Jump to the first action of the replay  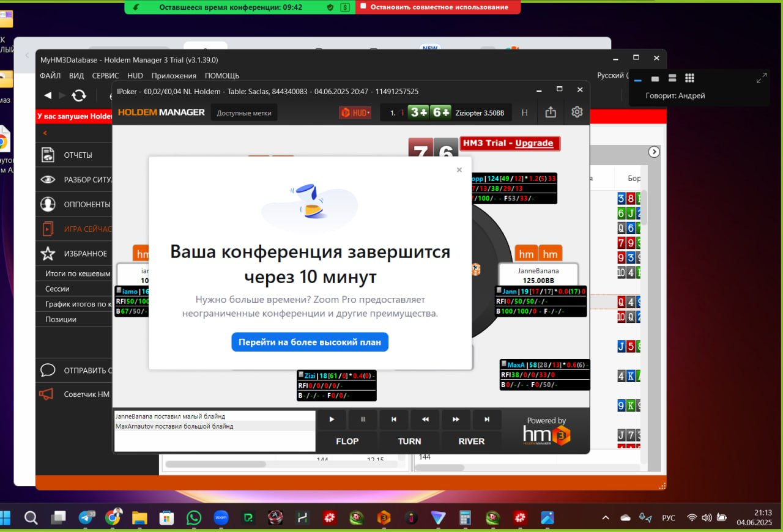(394, 419)
